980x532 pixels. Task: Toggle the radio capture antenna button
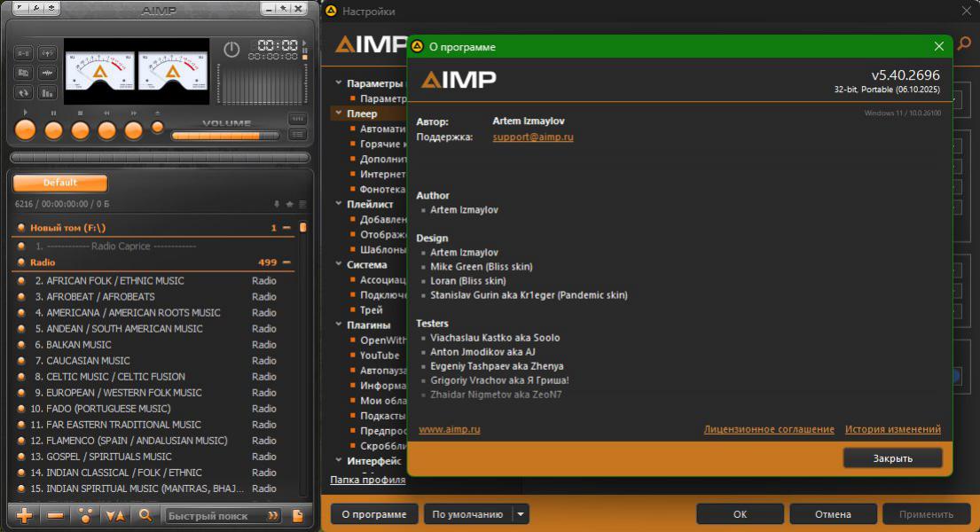[x=47, y=52]
